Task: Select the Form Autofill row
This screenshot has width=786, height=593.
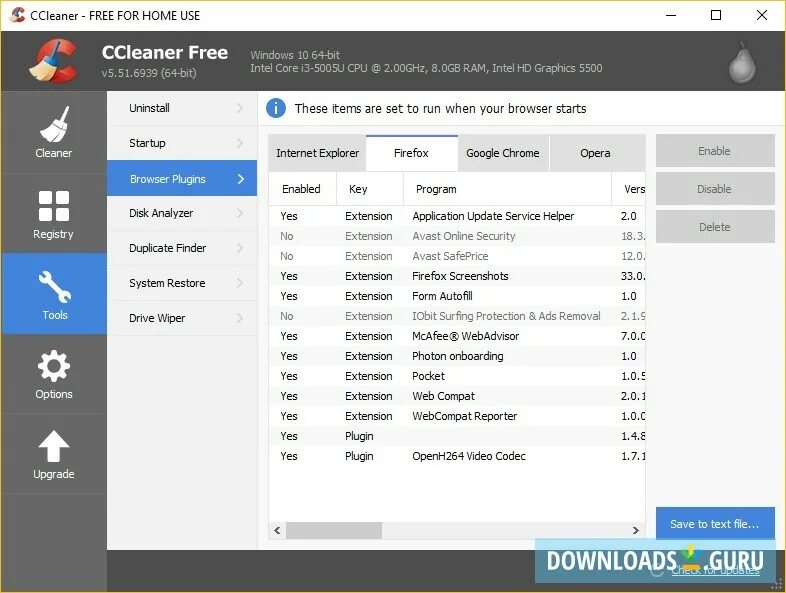Action: coord(457,296)
